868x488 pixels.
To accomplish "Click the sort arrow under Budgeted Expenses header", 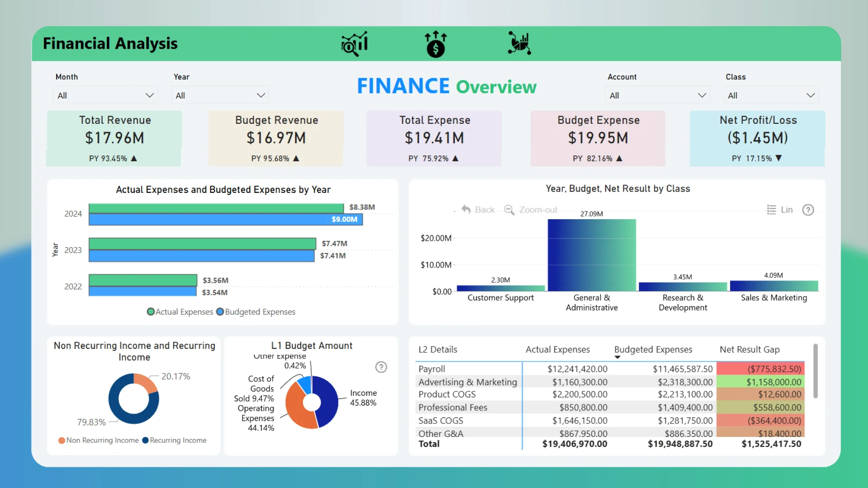I will 617,357.
